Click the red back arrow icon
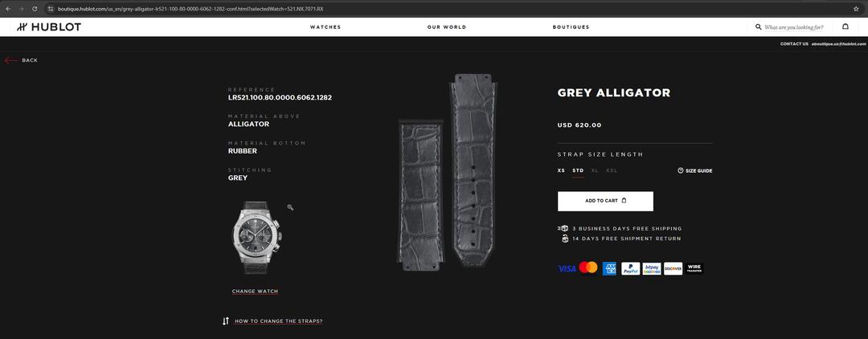 point(11,60)
